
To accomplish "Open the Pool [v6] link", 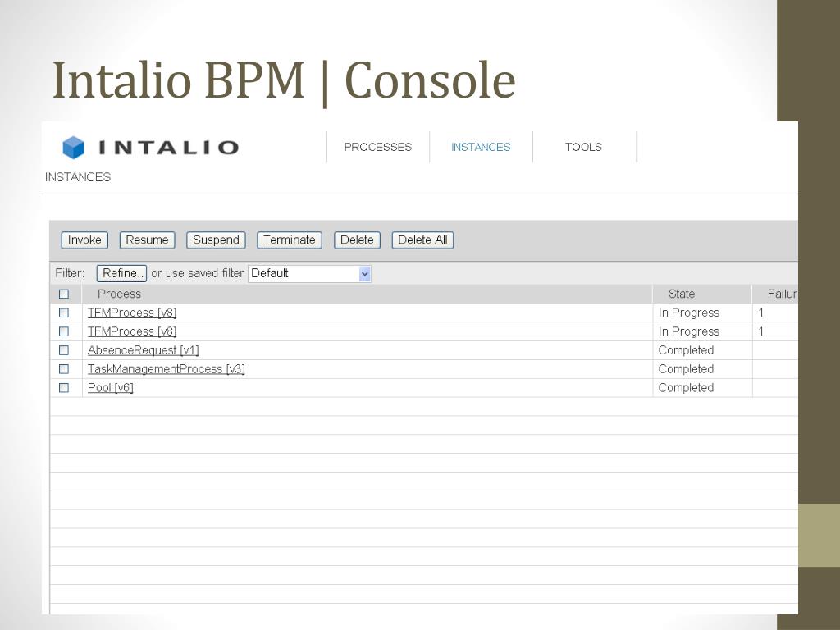I will tap(111, 388).
